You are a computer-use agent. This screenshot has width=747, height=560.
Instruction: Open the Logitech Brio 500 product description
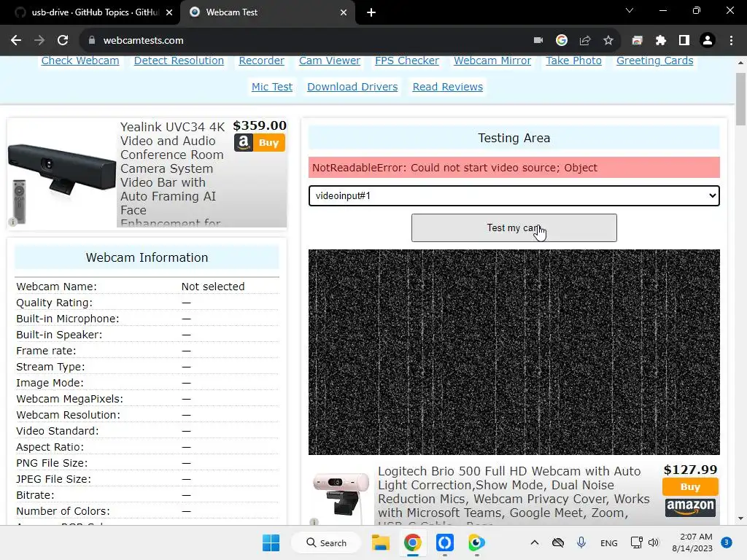click(x=514, y=495)
